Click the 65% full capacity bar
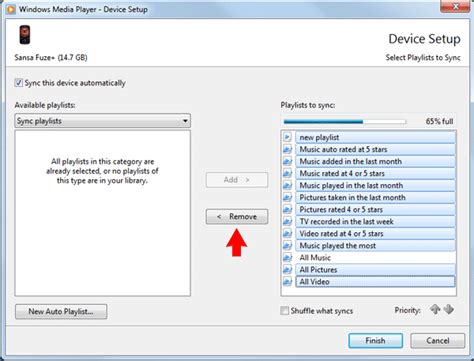The height and width of the screenshot is (361, 474). coord(345,122)
